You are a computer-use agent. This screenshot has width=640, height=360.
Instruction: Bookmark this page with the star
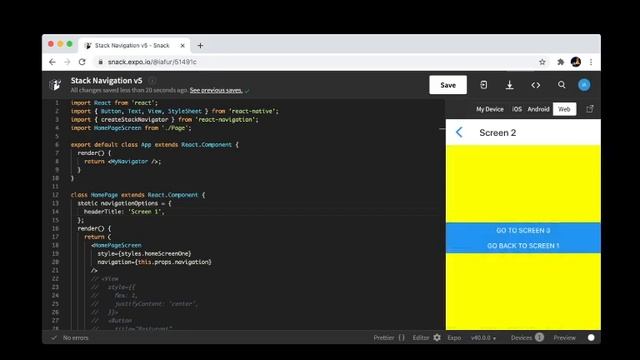[x=542, y=62]
